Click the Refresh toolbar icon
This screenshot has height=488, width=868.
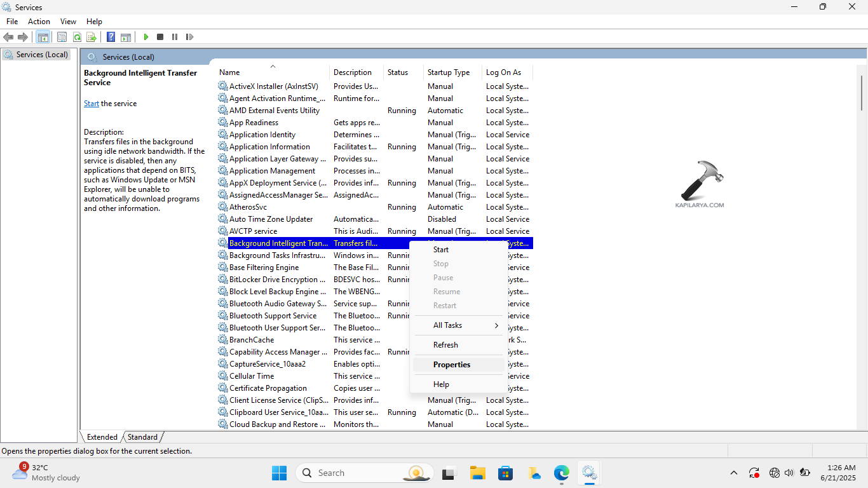(77, 37)
